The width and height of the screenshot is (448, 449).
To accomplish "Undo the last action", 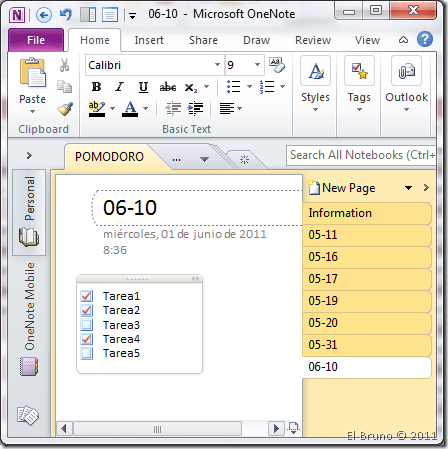I will pos(66,15).
